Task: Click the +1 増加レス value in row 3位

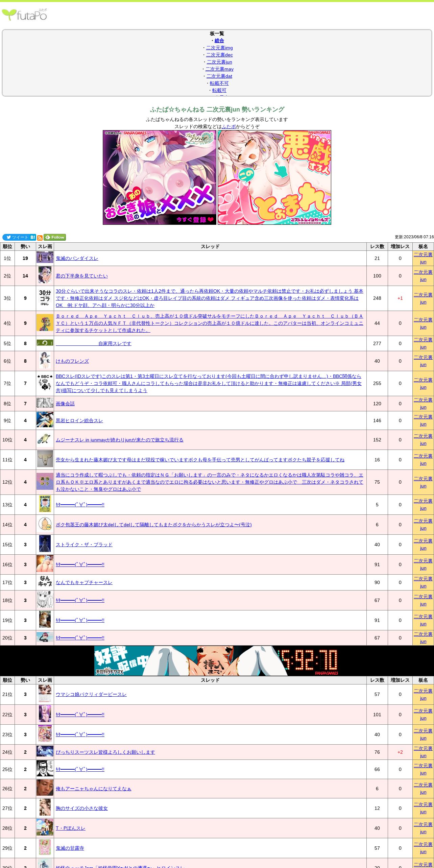Action: pos(400,298)
